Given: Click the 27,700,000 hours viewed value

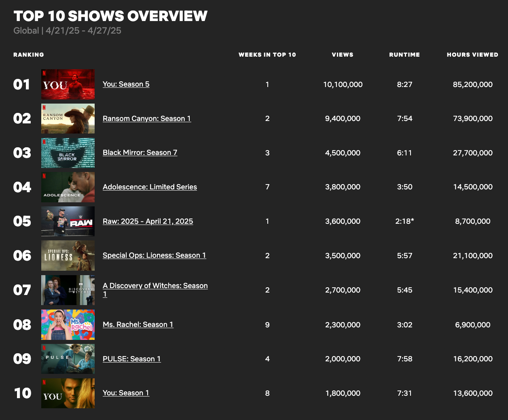Looking at the screenshot, I should pyautogui.click(x=473, y=153).
